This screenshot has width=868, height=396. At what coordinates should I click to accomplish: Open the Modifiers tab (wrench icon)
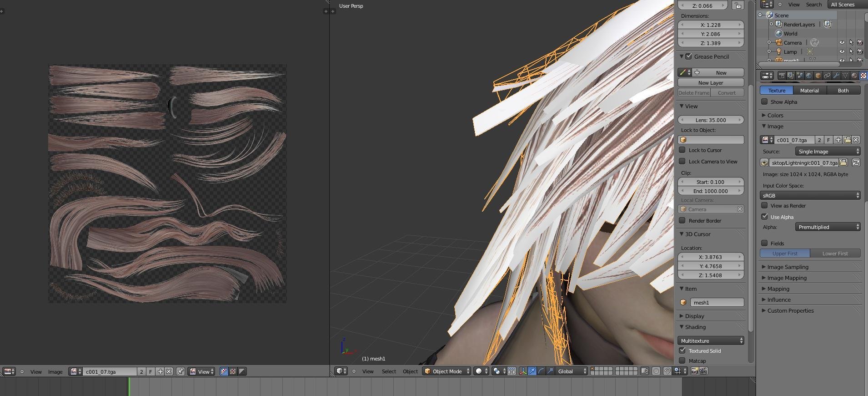(836, 76)
